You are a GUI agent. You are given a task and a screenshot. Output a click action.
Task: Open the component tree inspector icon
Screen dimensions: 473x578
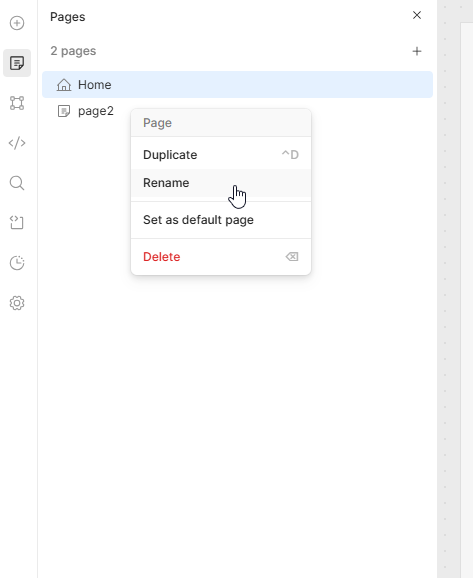[17, 103]
